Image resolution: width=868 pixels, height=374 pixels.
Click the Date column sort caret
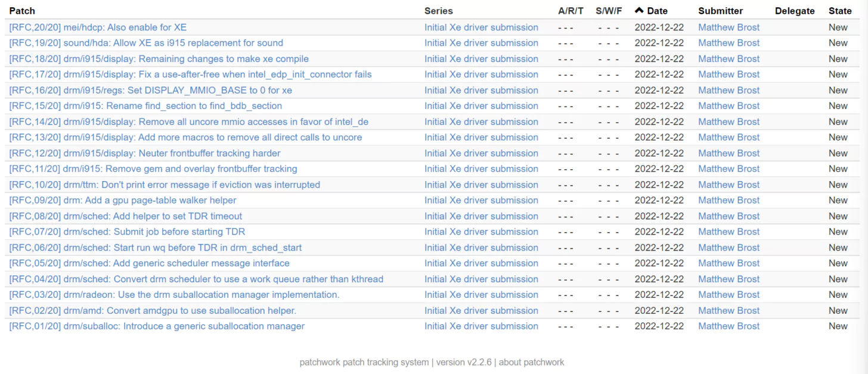[639, 10]
